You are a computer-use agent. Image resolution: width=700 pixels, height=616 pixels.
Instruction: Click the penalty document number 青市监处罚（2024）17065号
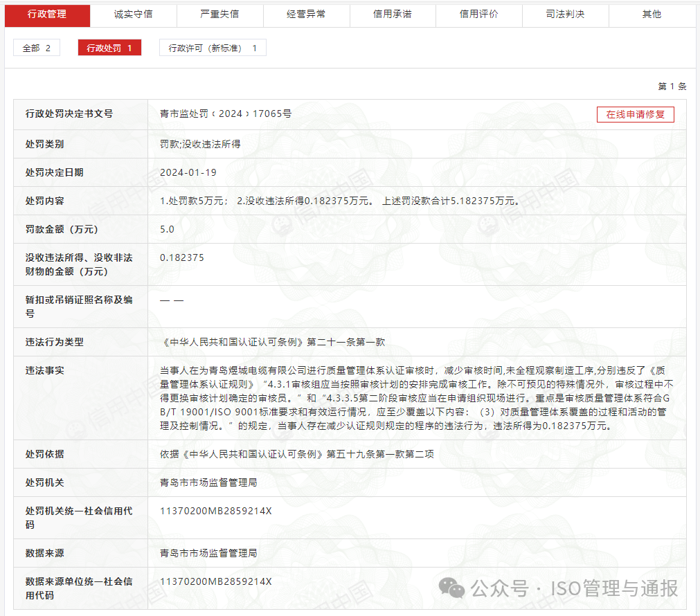tap(231, 114)
